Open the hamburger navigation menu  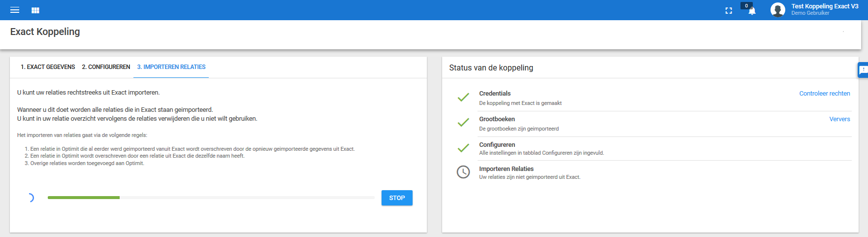15,10
